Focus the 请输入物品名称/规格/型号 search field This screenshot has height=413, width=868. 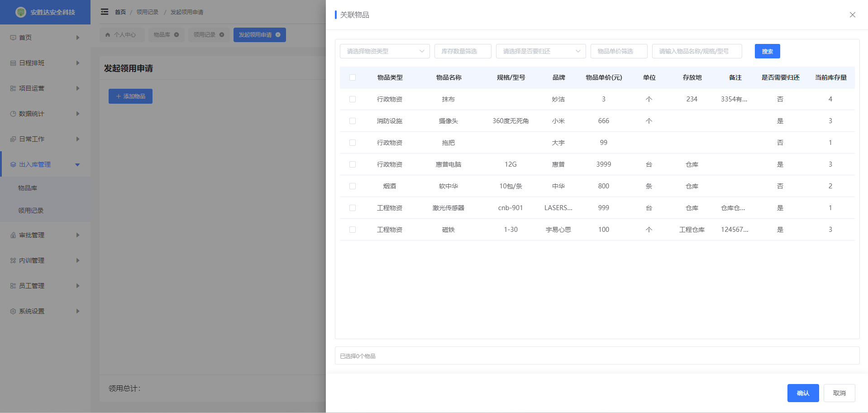click(696, 51)
